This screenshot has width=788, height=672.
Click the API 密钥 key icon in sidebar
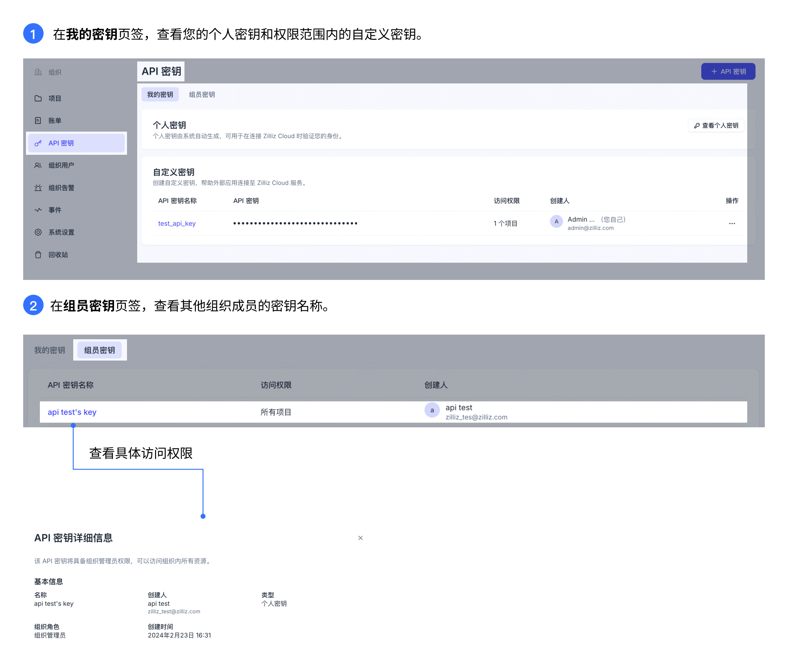(38, 143)
